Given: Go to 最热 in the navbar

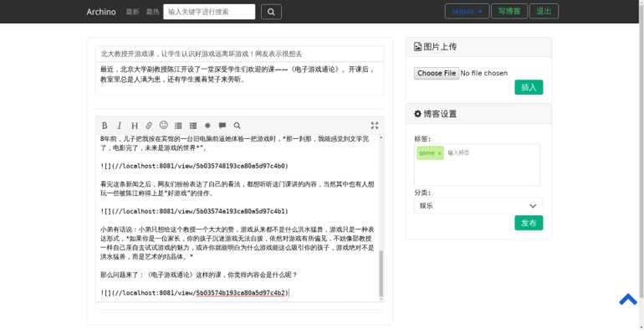Looking at the screenshot, I should point(152,12).
